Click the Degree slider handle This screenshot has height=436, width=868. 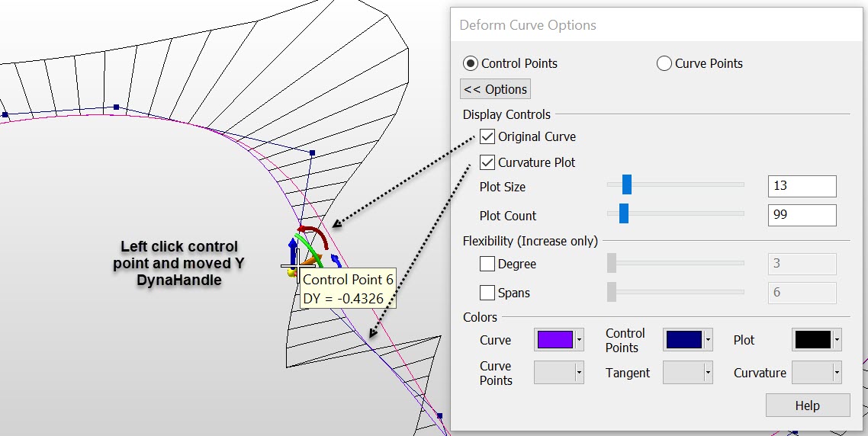coord(612,263)
